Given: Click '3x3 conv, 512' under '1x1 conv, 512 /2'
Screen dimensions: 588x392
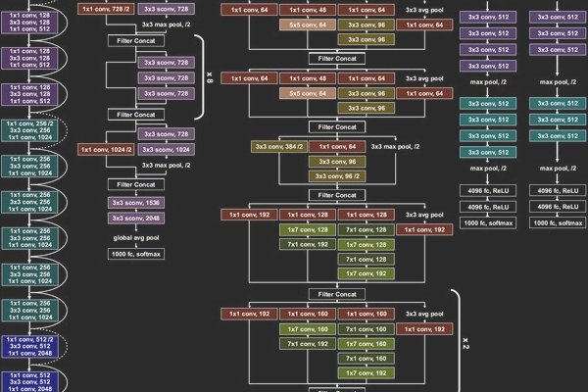Looking at the screenshot, I should pos(30,344).
